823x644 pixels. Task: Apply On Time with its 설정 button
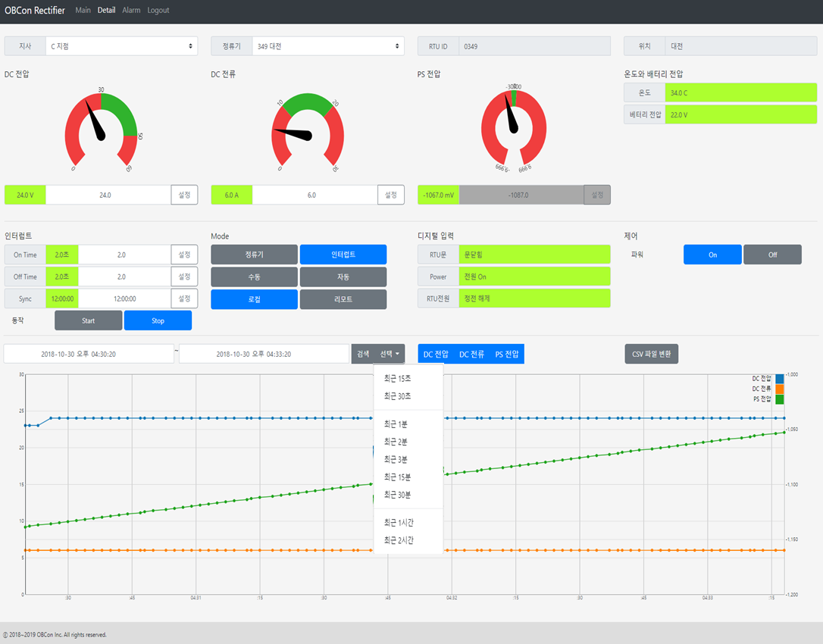tap(184, 255)
